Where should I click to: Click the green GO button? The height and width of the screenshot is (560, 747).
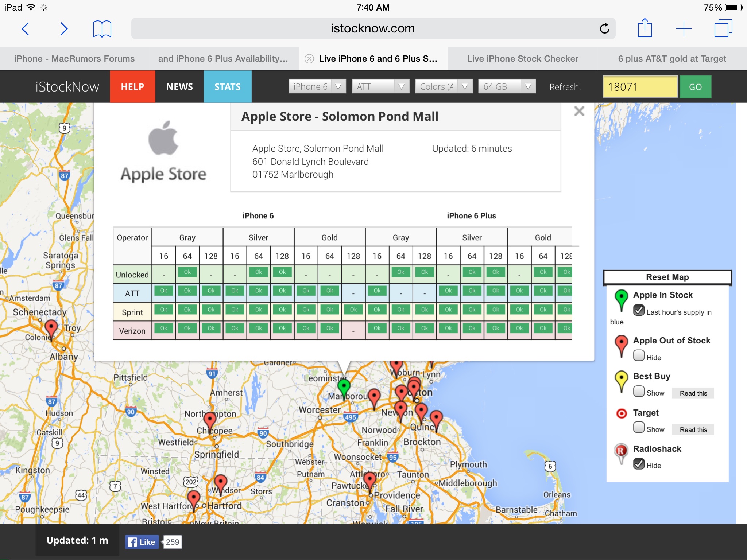(x=695, y=87)
